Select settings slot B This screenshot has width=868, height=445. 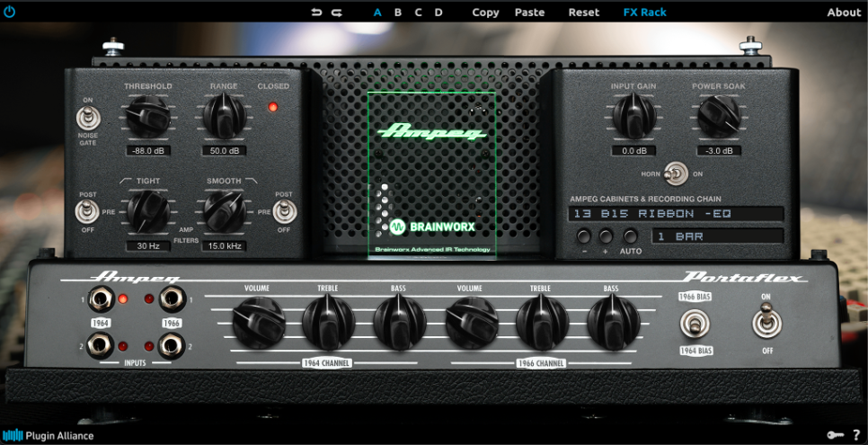[397, 13]
